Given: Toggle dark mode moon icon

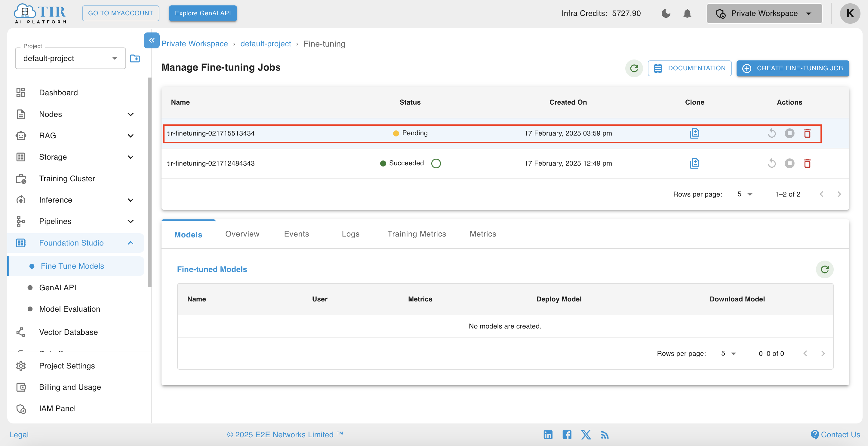Looking at the screenshot, I should click(x=666, y=14).
